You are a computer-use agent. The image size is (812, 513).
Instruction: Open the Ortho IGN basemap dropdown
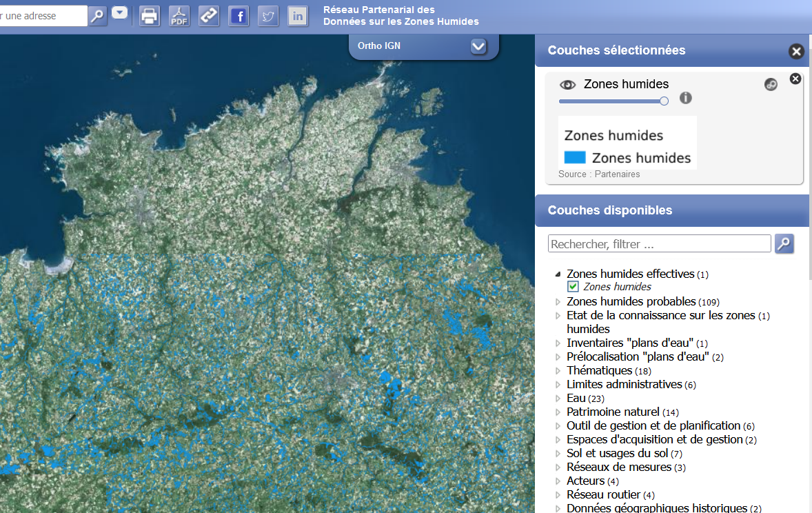point(478,46)
